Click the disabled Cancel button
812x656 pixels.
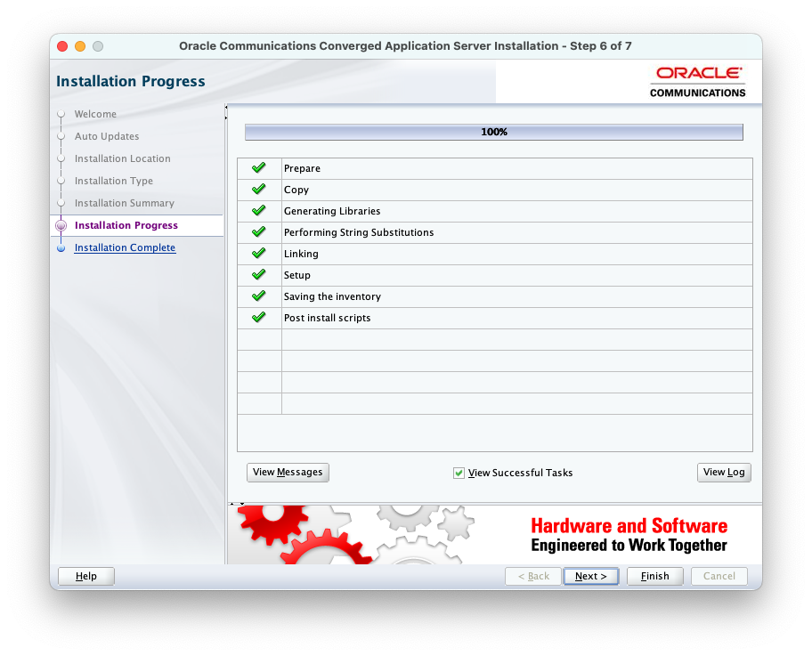(719, 576)
